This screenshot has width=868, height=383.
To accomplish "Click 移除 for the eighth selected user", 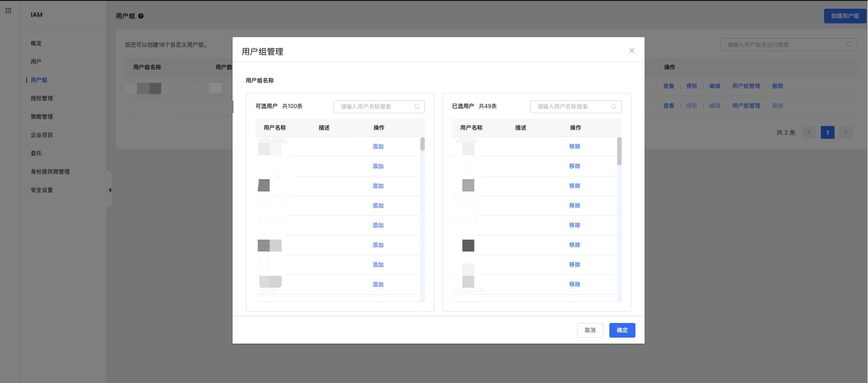I will click(x=575, y=285).
